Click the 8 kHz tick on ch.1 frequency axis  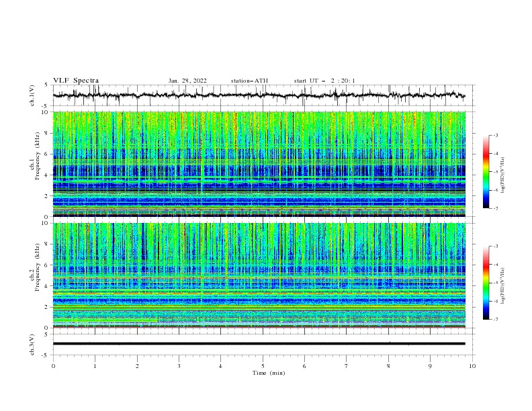47,133
